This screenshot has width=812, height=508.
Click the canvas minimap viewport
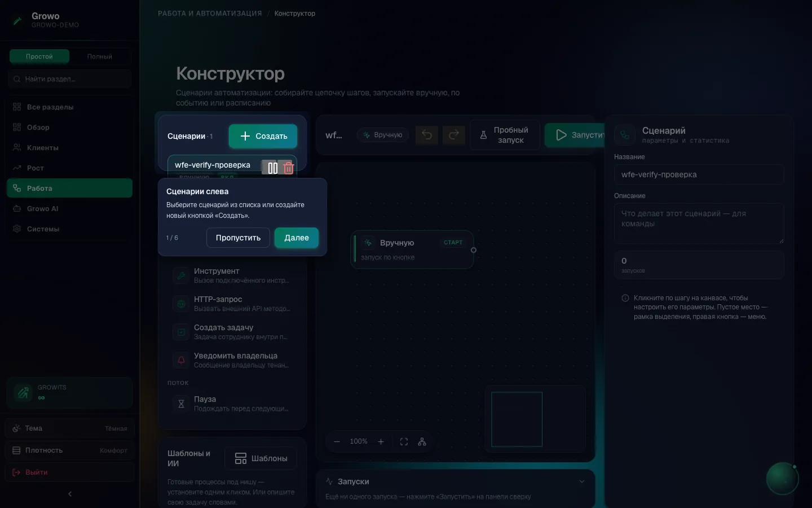[517, 419]
